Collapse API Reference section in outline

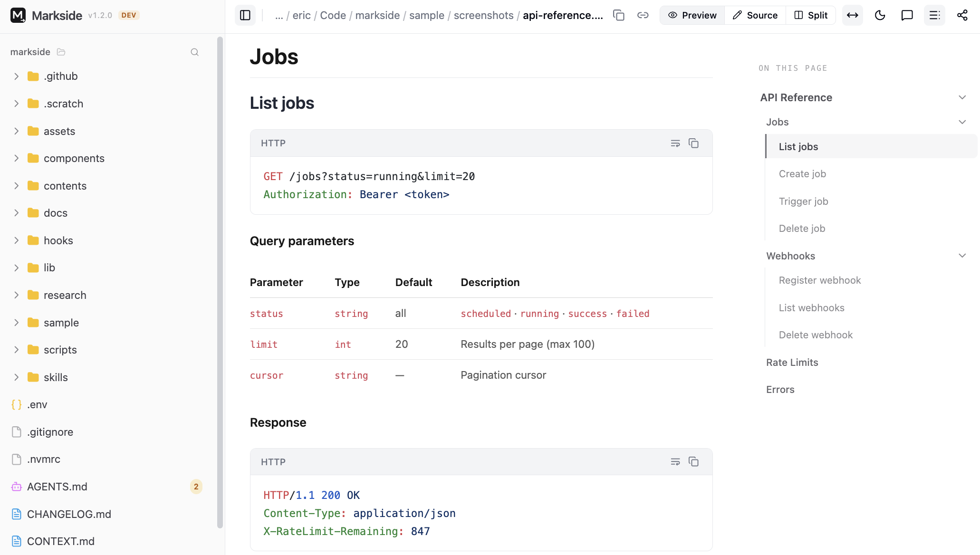tap(962, 97)
